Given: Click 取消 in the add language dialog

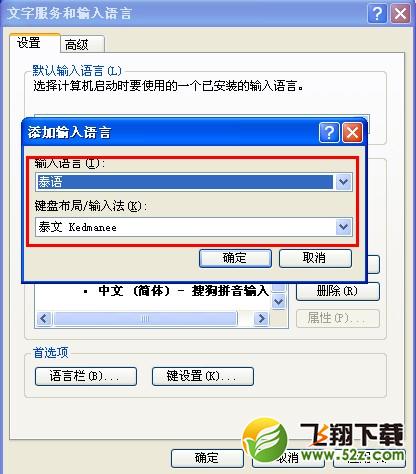Looking at the screenshot, I should (315, 258).
